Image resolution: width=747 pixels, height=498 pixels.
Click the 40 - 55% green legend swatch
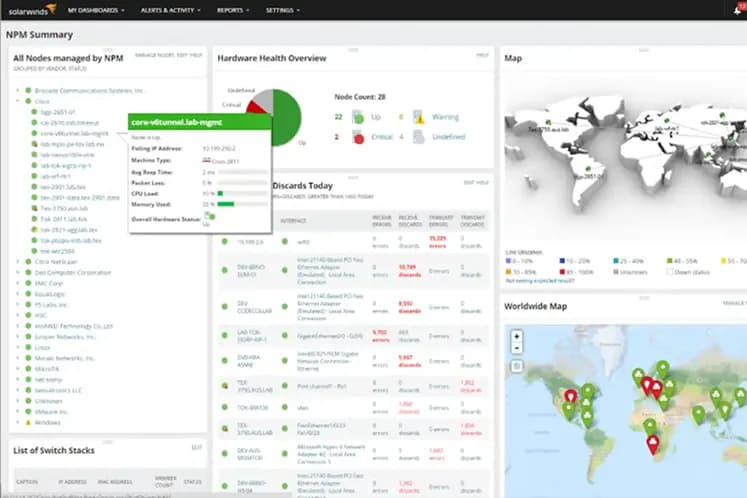coord(669,261)
